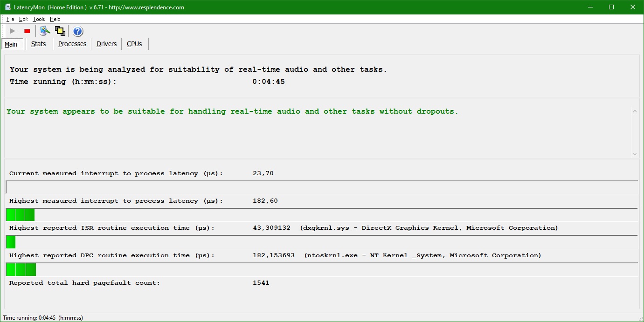Maximize the LatencyMon window
This screenshot has height=322, width=644.
pyautogui.click(x=611, y=7)
